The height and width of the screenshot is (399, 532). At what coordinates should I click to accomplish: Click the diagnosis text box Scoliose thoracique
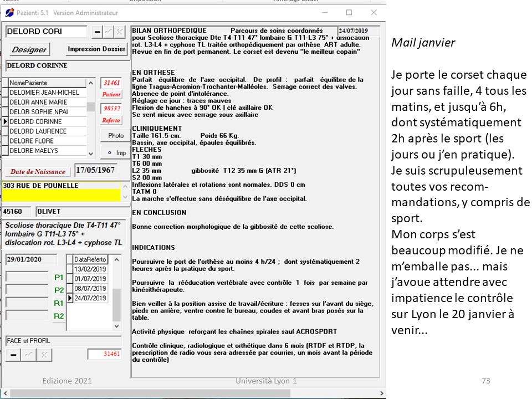pos(64,234)
